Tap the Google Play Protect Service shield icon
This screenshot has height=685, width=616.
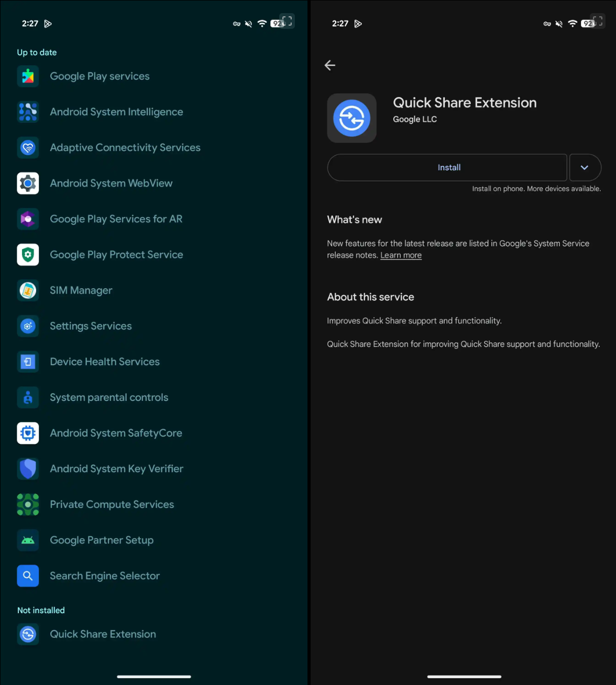(x=28, y=255)
